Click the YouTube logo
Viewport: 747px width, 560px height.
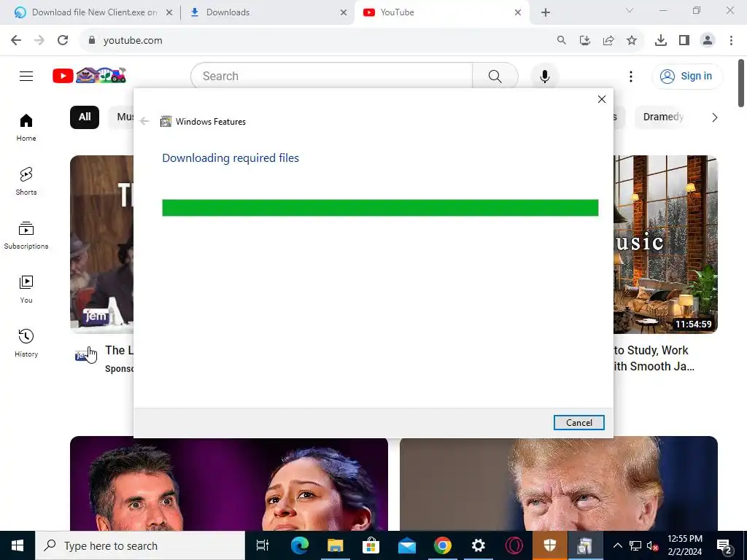click(x=89, y=76)
